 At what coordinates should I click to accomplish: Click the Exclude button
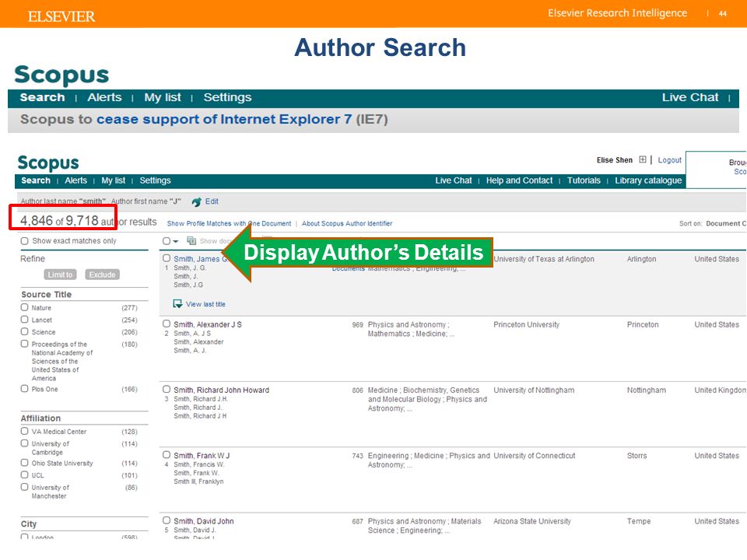tap(103, 275)
